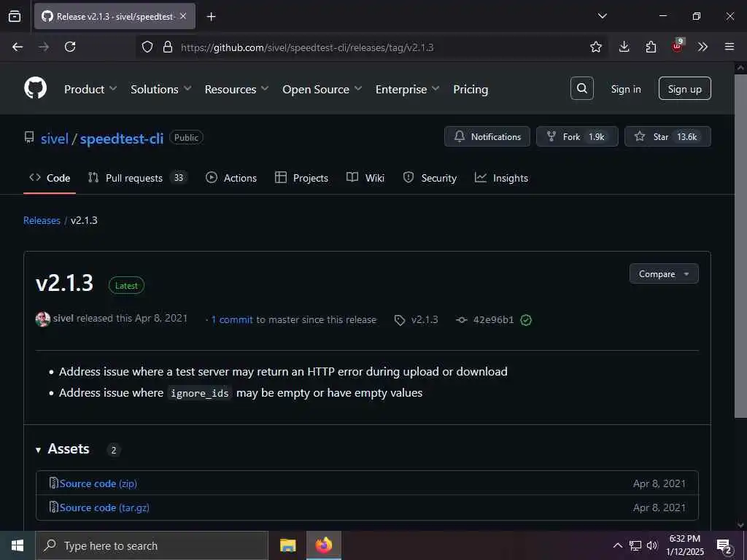Click the Firefox View icon
The width and height of the screenshot is (747, 560).
pos(15,17)
